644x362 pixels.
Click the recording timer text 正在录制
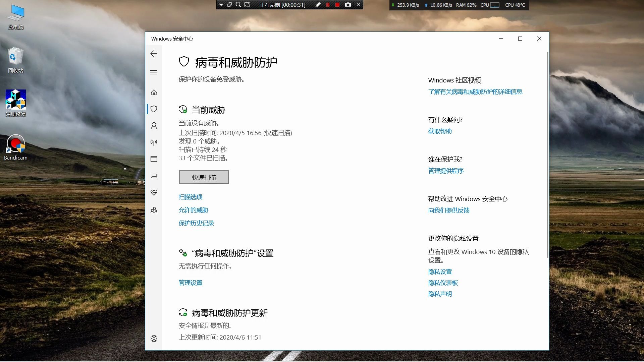(x=282, y=5)
